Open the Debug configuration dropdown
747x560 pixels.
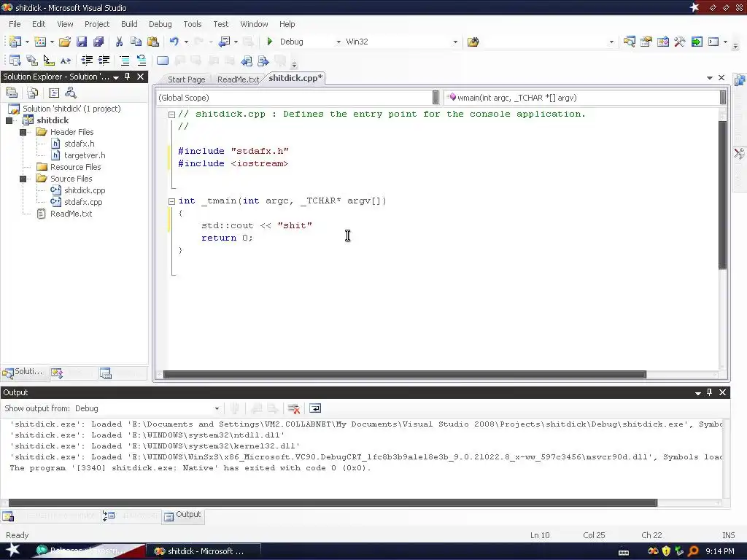[x=338, y=42]
